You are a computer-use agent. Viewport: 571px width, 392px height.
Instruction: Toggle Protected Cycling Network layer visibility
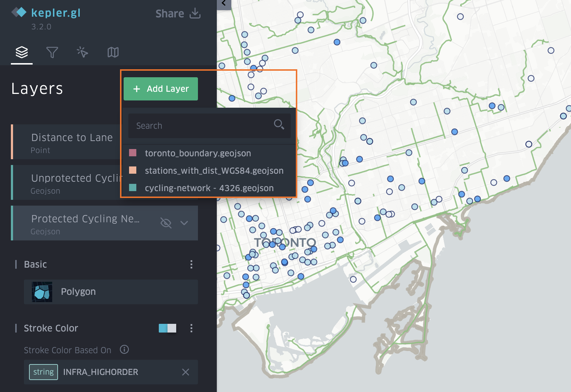pyautogui.click(x=166, y=223)
